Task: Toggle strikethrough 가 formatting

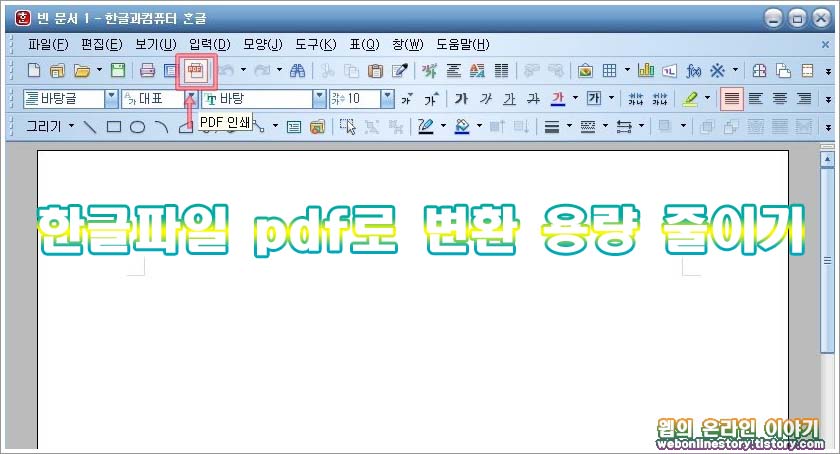Action: click(534, 99)
